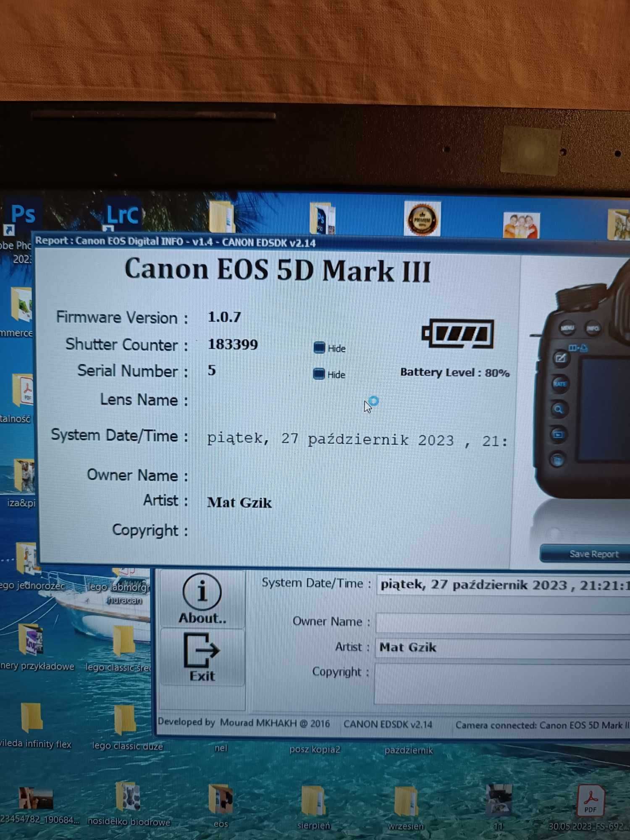This screenshot has height=840, width=630.
Task: Open the 'nosidełko biodrowe' folder
Action: click(129, 802)
